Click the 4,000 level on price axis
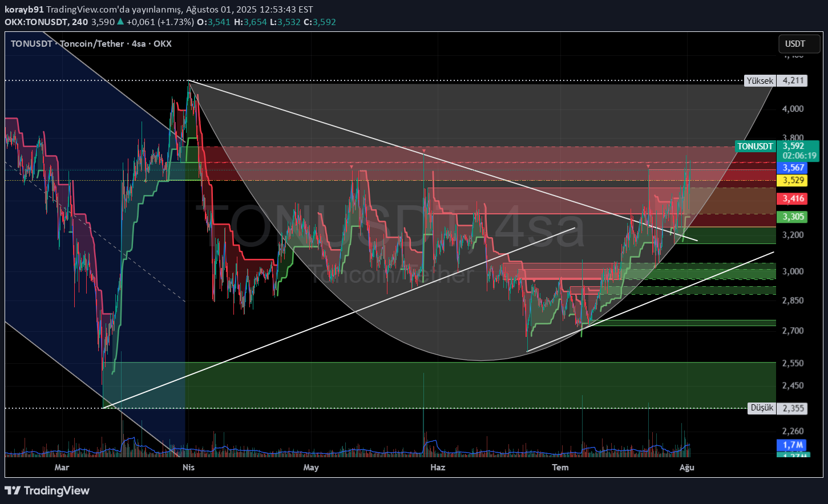 pyautogui.click(x=793, y=109)
